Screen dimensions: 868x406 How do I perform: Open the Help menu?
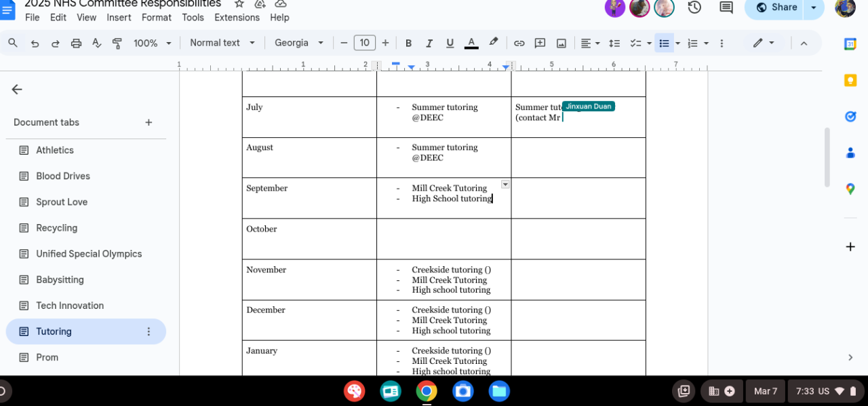[x=279, y=18]
